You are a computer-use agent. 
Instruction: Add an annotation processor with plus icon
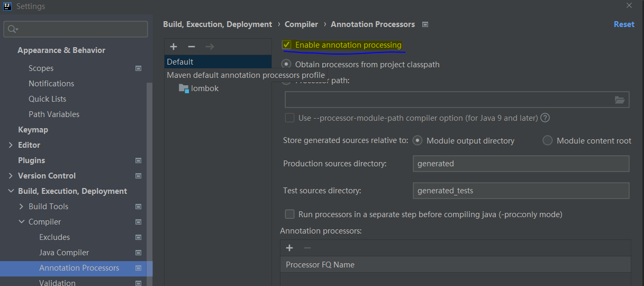point(289,248)
